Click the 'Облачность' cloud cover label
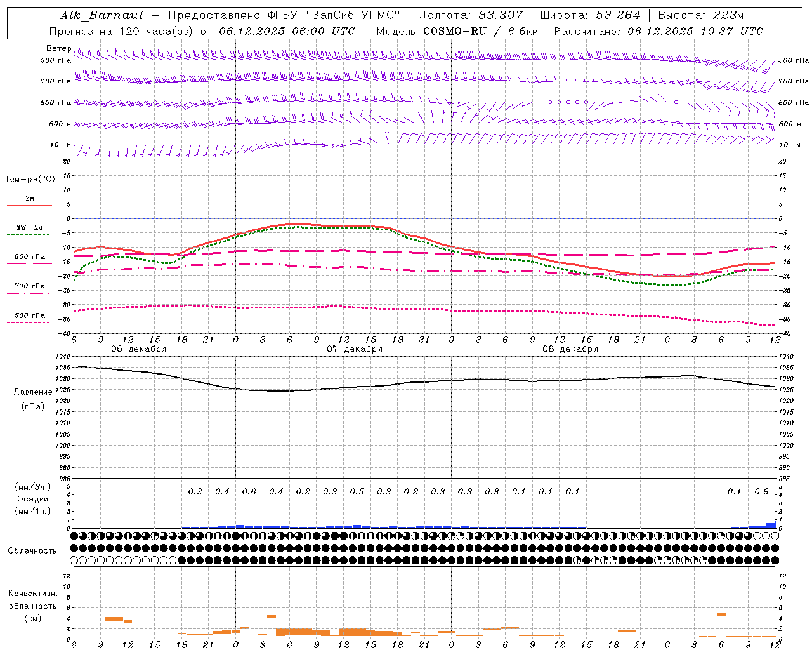The width and height of the screenshot is (812, 650). (x=32, y=550)
